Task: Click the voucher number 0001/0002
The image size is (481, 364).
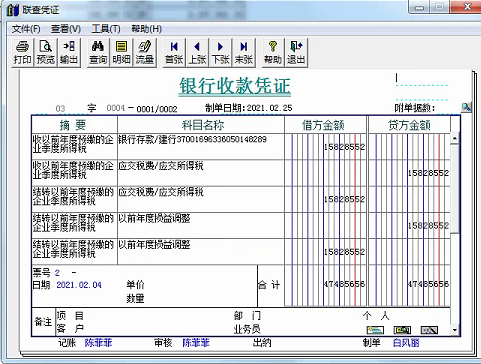Action: coord(157,109)
